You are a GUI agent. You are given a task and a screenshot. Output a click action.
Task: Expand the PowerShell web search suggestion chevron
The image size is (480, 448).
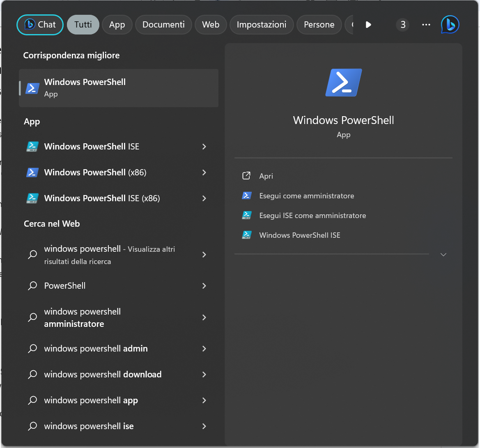(x=204, y=285)
